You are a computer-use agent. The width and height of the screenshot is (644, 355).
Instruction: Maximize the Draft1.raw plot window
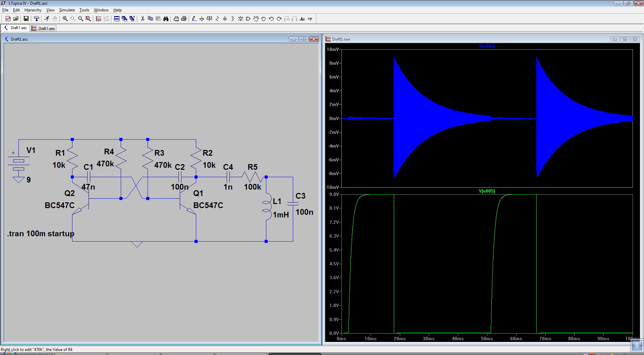pyautogui.click(x=625, y=39)
